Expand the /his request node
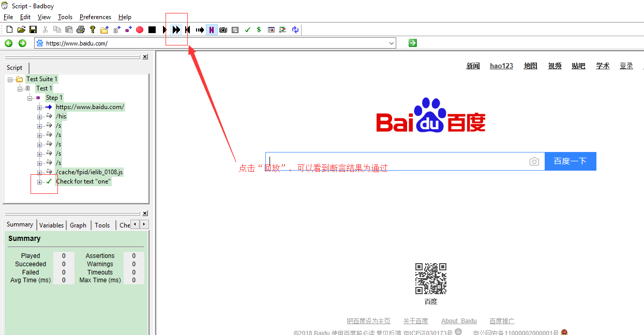The height and width of the screenshot is (335, 644). 40,116
